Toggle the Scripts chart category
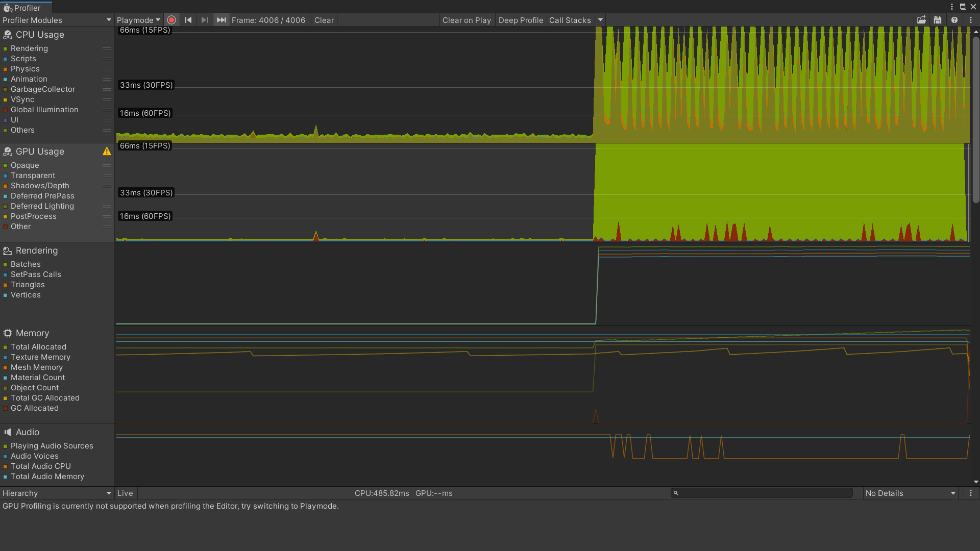Viewport: 980px width, 551px height. click(23, 59)
